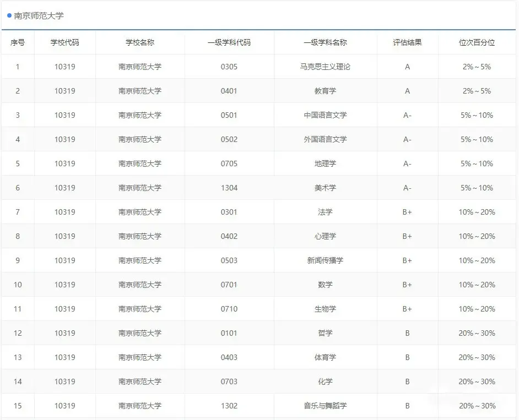Click the 法学 subject cell
Image resolution: width=519 pixels, height=420 pixels.
(325, 212)
